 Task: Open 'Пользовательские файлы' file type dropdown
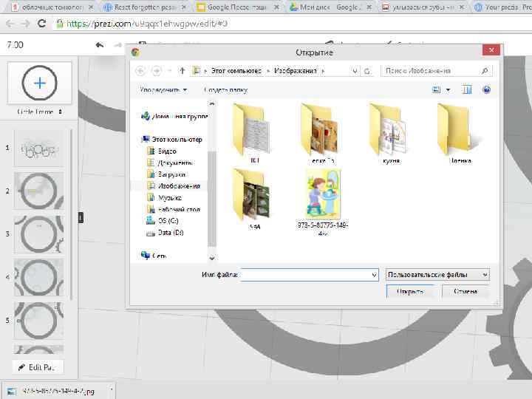pos(437,274)
